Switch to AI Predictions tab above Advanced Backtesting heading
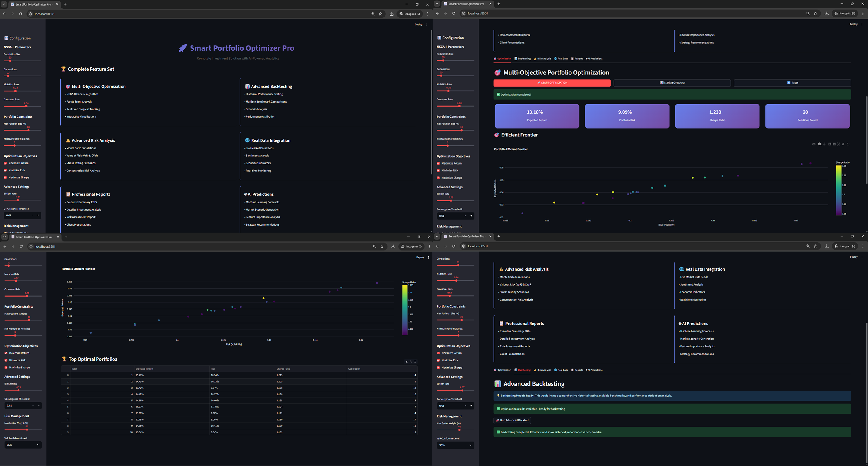 [594, 370]
